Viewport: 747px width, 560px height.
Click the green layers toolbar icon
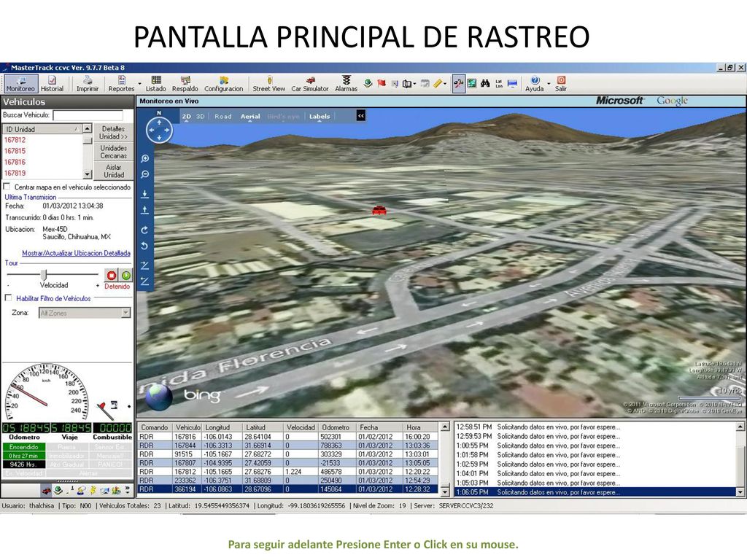click(x=368, y=83)
